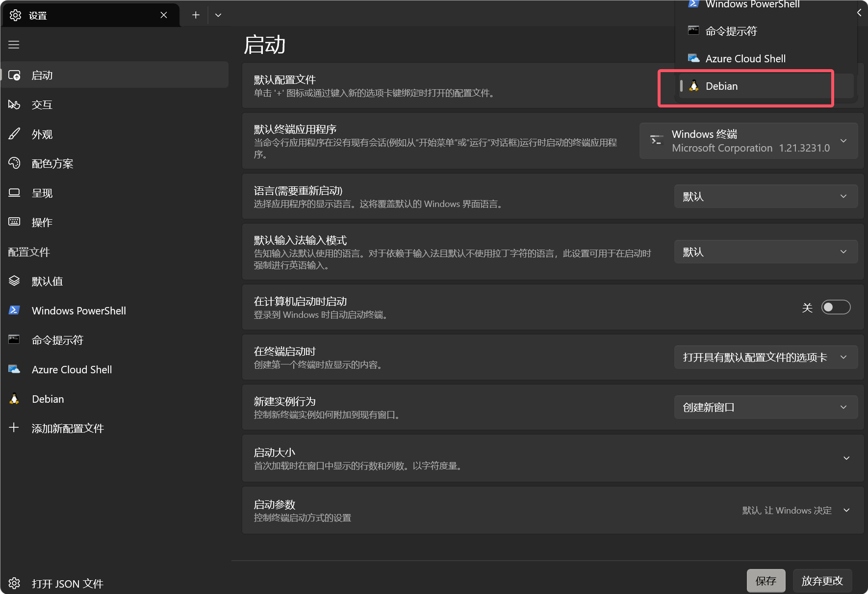Open the 命令提示符 profile settings
The image size is (868, 594).
pos(57,339)
